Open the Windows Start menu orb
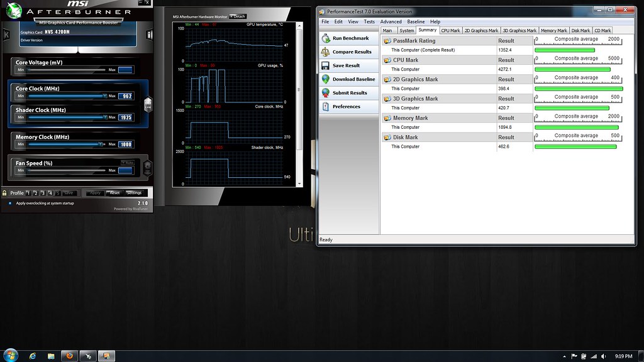The height and width of the screenshot is (362, 644). tap(11, 356)
